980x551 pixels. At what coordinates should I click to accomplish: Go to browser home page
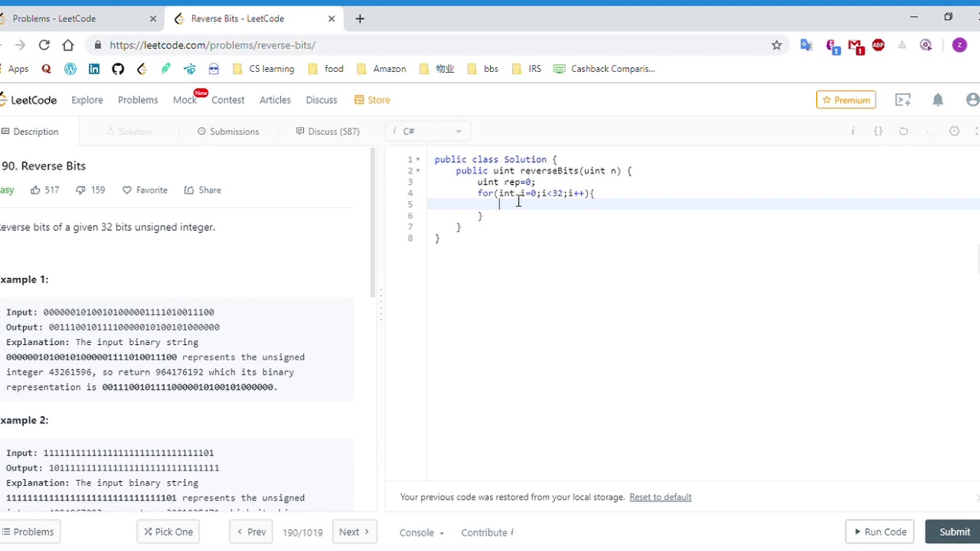(68, 45)
